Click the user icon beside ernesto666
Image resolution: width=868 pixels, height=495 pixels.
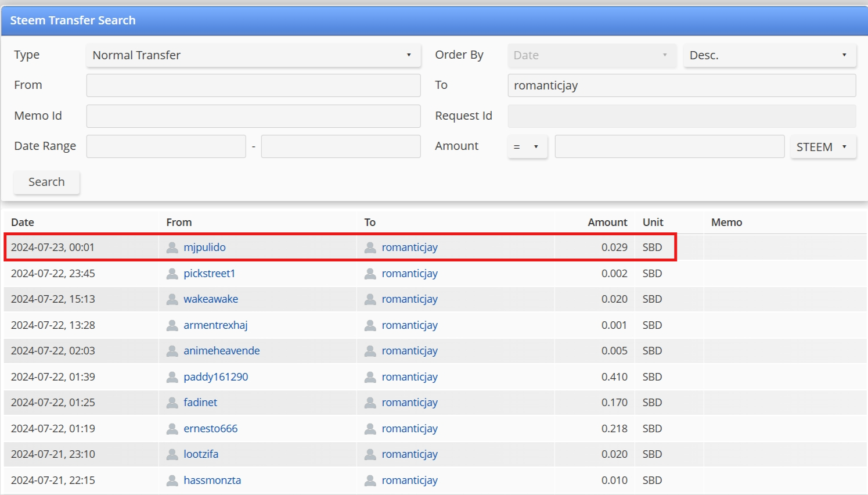172,429
